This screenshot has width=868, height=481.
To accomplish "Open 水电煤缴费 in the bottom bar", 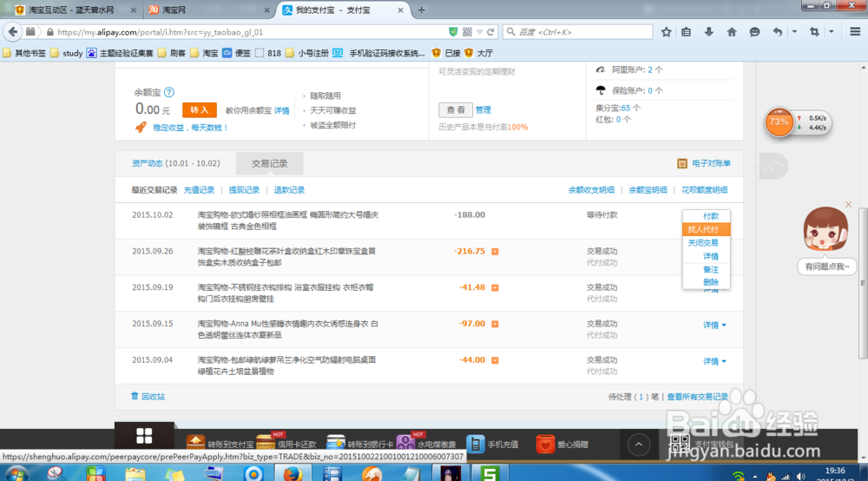I will coord(427,444).
